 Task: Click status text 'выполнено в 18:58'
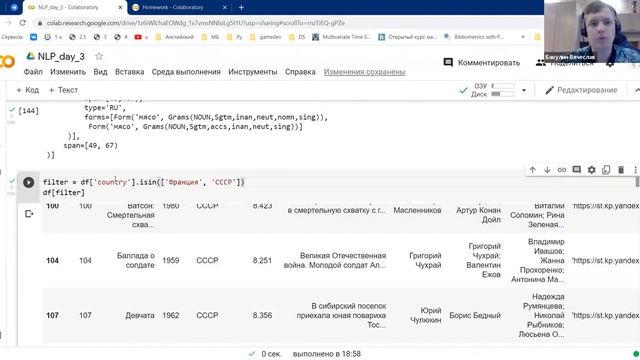tap(327, 354)
